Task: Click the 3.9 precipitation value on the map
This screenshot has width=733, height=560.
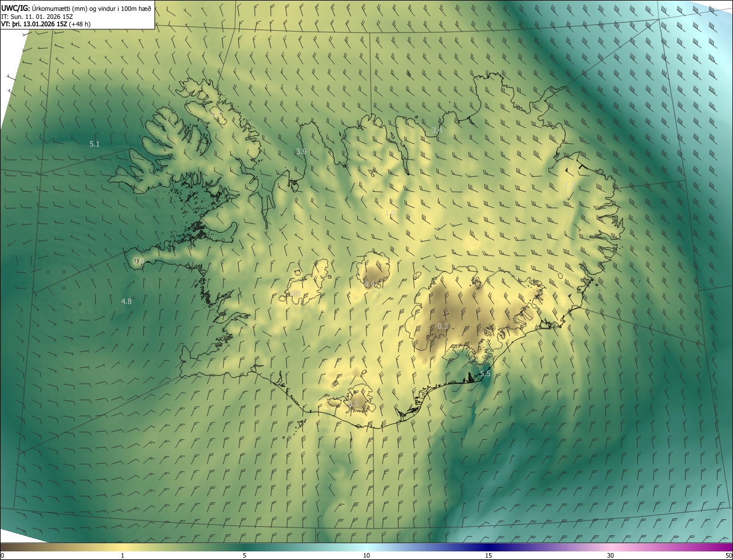Action: tap(301, 151)
